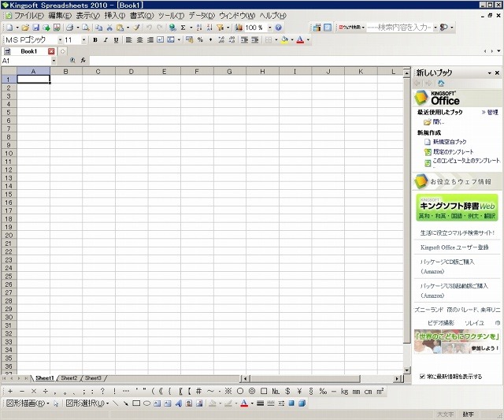Screen dimensions: 504x420
Task: Save the workbook using the floppy icon
Action: (x=35, y=28)
